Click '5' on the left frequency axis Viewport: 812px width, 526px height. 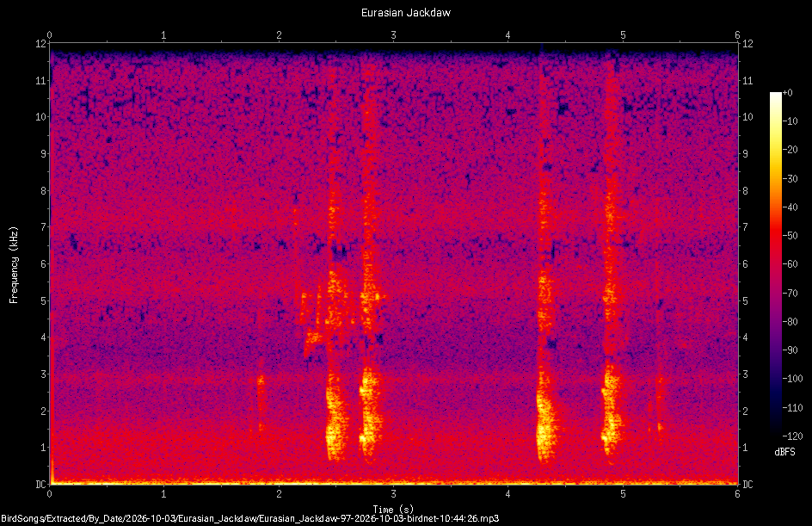pos(43,300)
